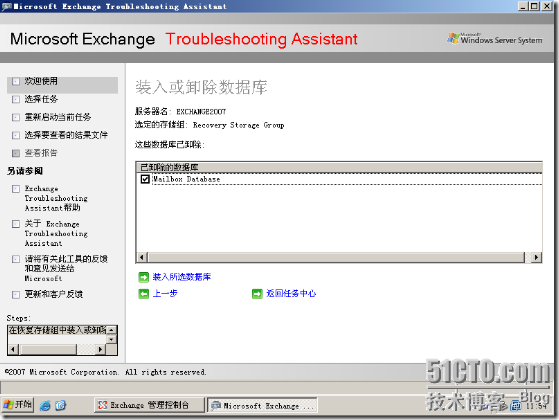The image size is (559, 420).
Task: Click the database list's right scroll arrow
Action: [x=536, y=257]
